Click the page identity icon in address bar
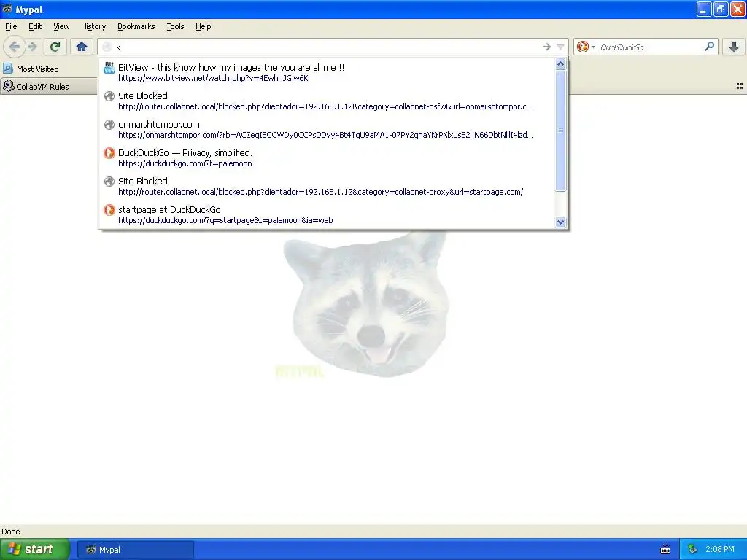The image size is (747, 560). [x=107, y=47]
